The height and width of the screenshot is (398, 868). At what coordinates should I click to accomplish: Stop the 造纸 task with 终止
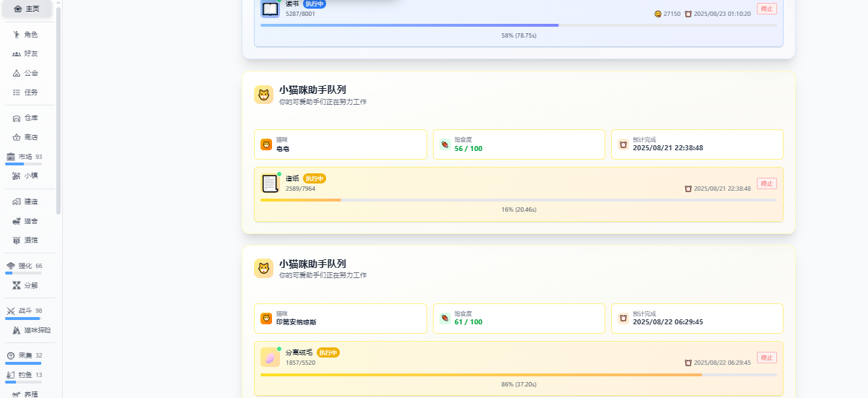tap(767, 183)
